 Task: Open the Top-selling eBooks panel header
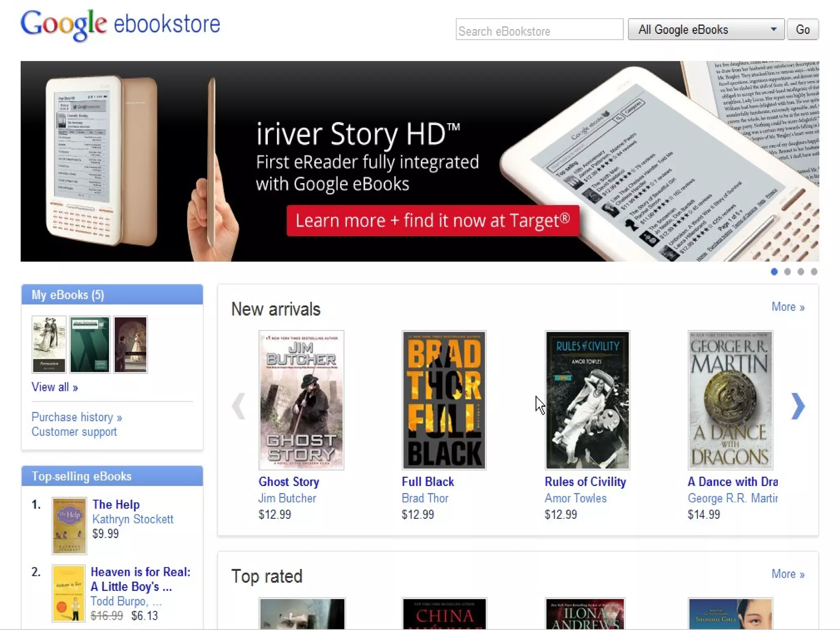pos(82,476)
